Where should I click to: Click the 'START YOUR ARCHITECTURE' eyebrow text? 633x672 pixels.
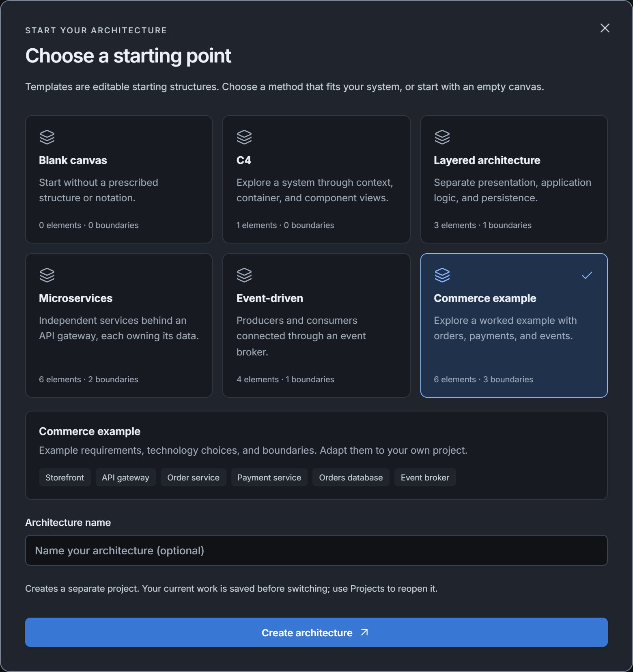pyautogui.click(x=96, y=30)
